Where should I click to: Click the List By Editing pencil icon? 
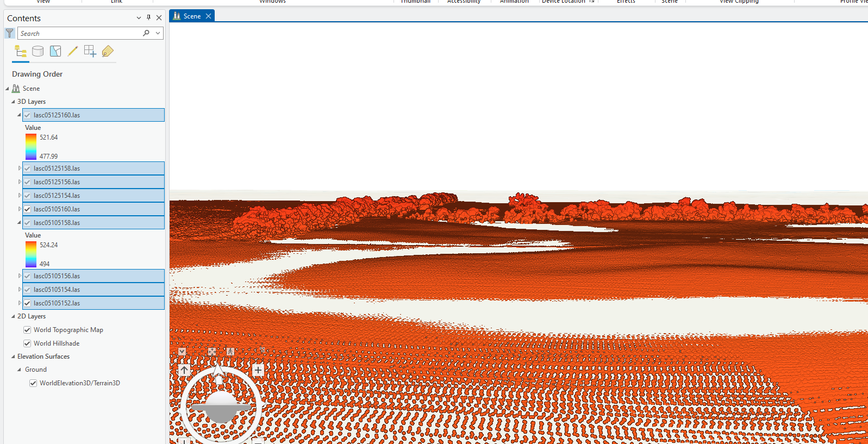point(72,52)
